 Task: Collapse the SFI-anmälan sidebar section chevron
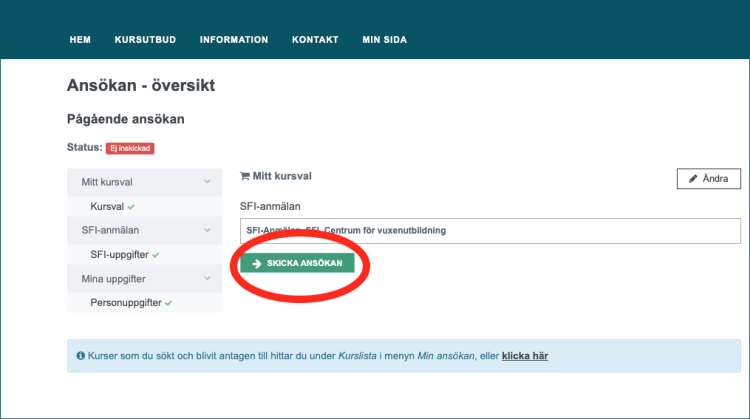pyautogui.click(x=207, y=230)
